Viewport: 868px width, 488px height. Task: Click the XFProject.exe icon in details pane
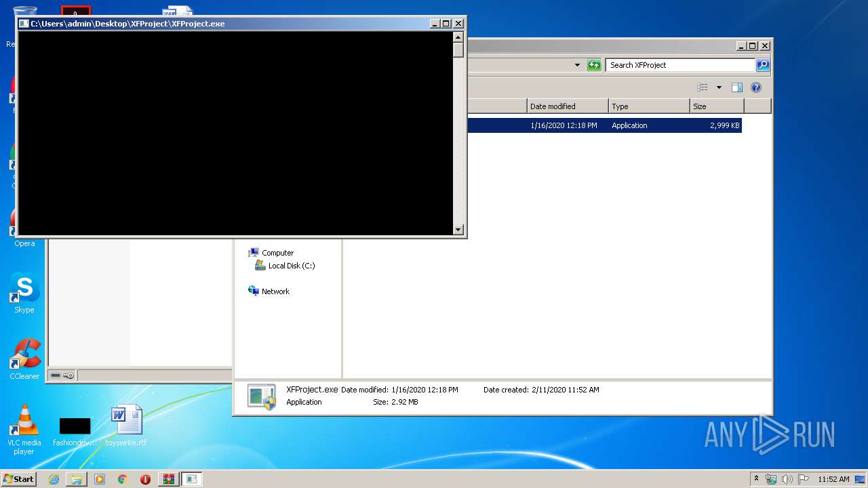pos(261,396)
